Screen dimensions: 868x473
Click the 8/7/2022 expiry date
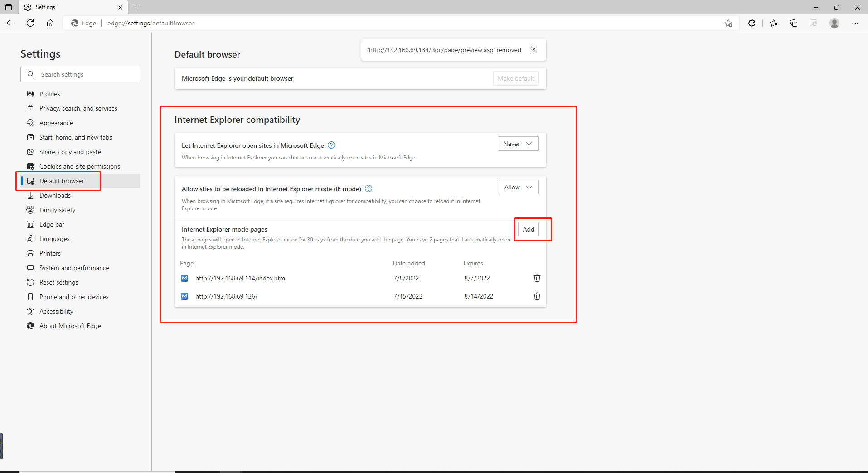click(x=477, y=278)
